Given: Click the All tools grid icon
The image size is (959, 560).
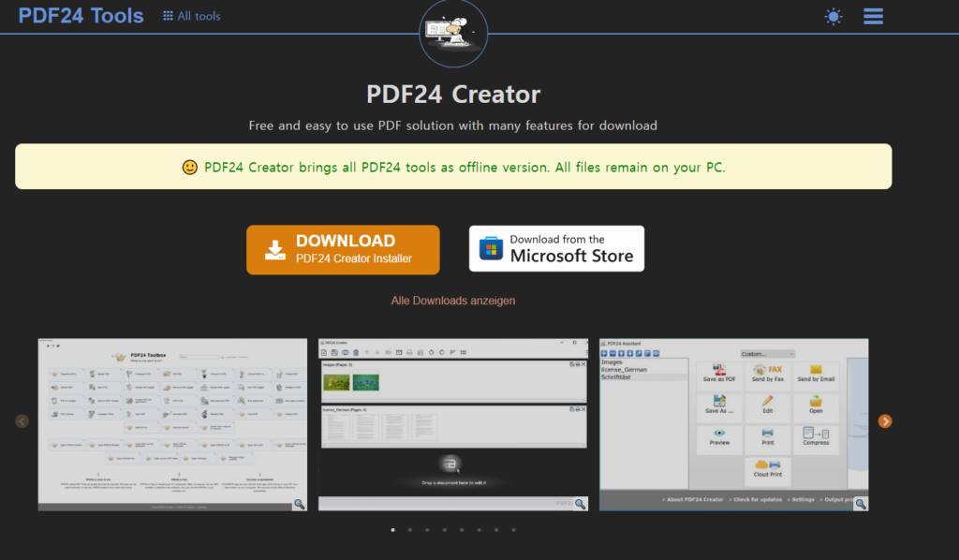Looking at the screenshot, I should click(x=168, y=16).
